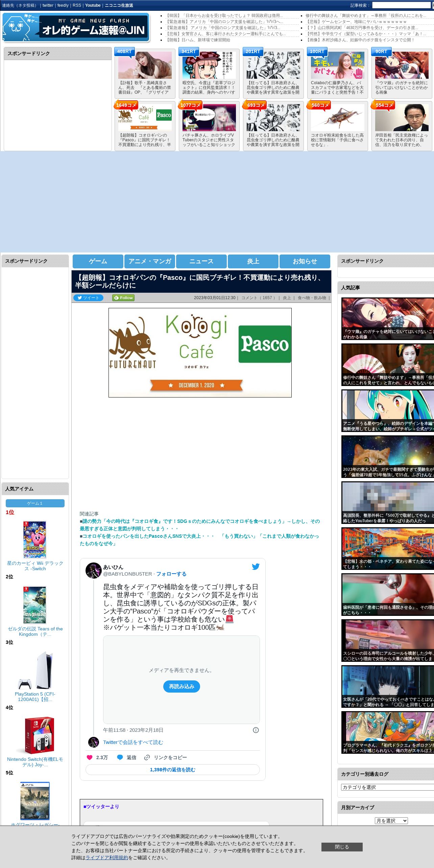Click the site logo オレ的ゲーム速報@JIN

(76, 27)
